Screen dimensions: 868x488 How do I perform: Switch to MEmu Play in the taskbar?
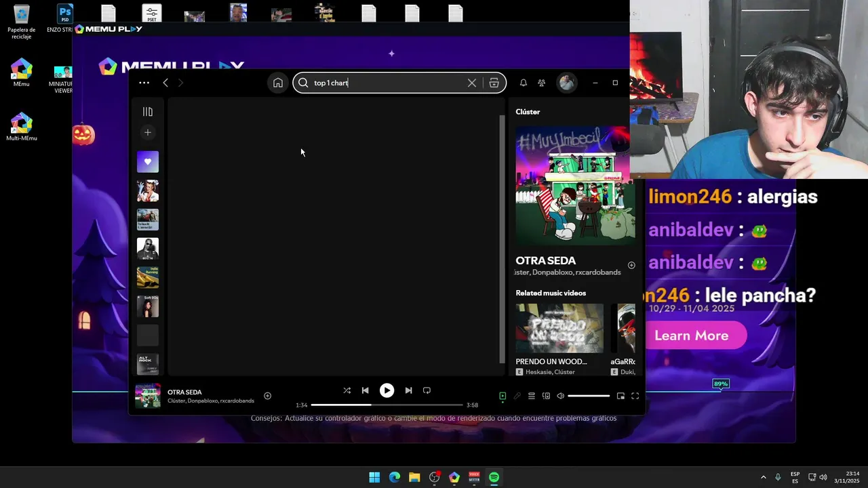454,477
